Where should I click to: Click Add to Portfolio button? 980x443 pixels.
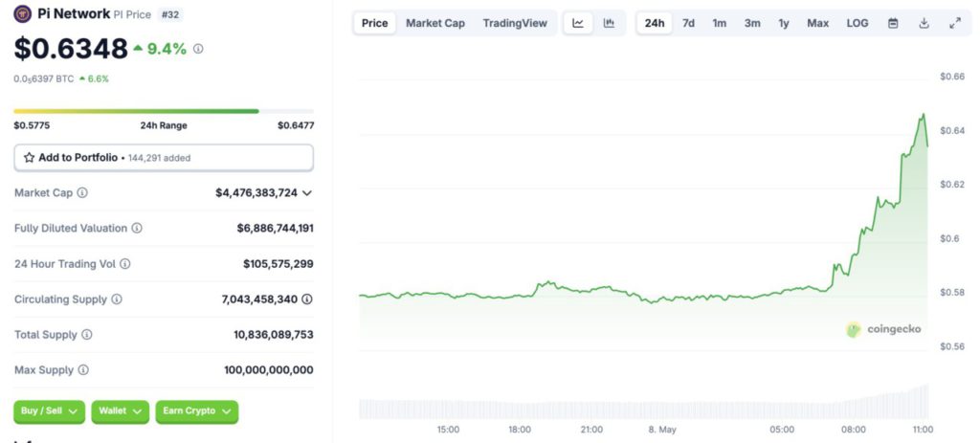coord(164,158)
